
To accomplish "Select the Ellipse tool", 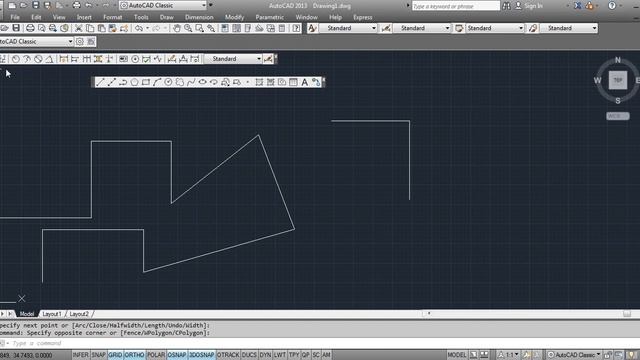I will tap(202, 82).
